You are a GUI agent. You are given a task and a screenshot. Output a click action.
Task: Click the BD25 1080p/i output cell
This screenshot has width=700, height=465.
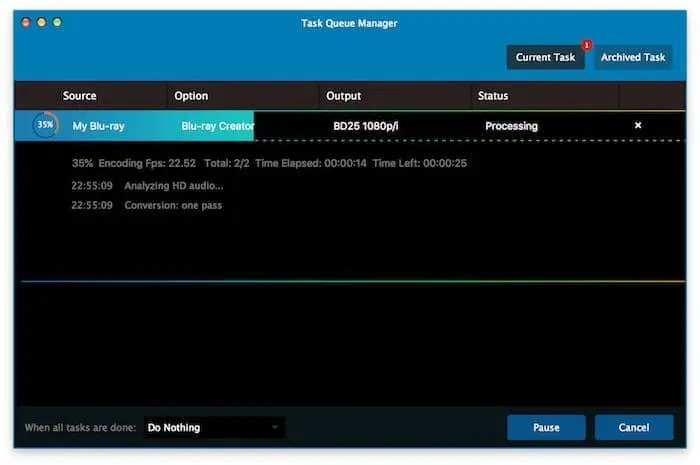tap(367, 126)
